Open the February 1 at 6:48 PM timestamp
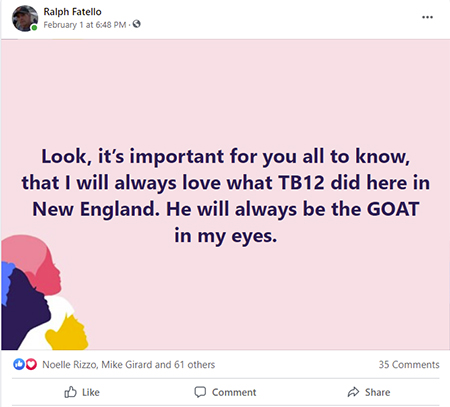450x407 pixels. click(x=85, y=25)
